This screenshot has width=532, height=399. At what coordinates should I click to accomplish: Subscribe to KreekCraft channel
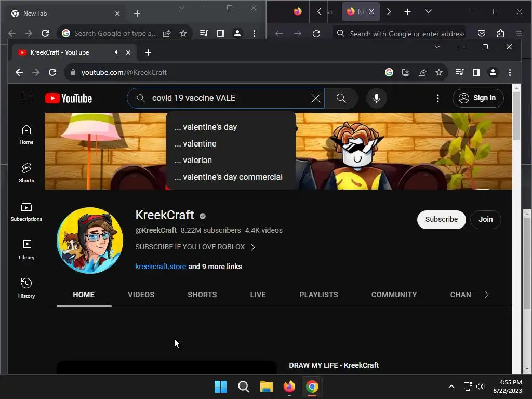(441, 220)
